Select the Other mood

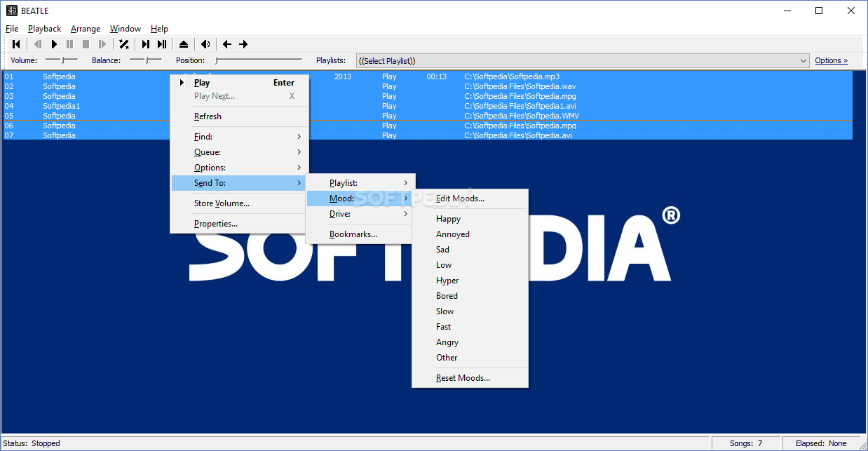click(470, 358)
